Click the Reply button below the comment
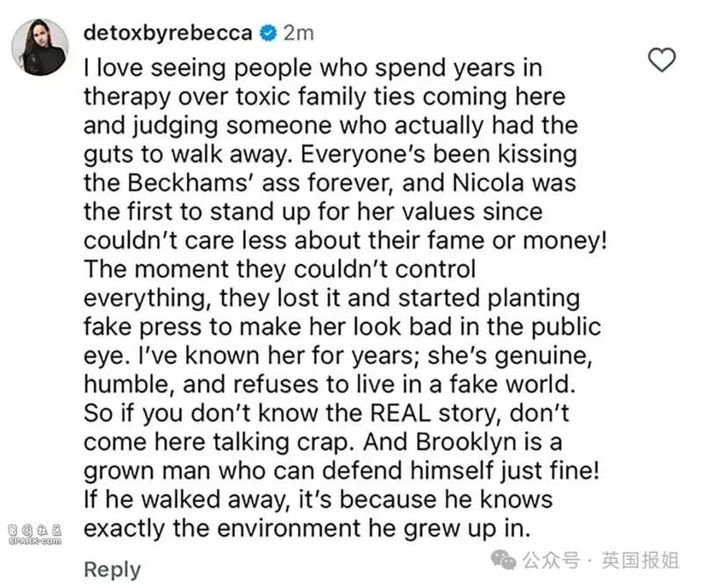The height and width of the screenshot is (588, 702). pos(111,569)
